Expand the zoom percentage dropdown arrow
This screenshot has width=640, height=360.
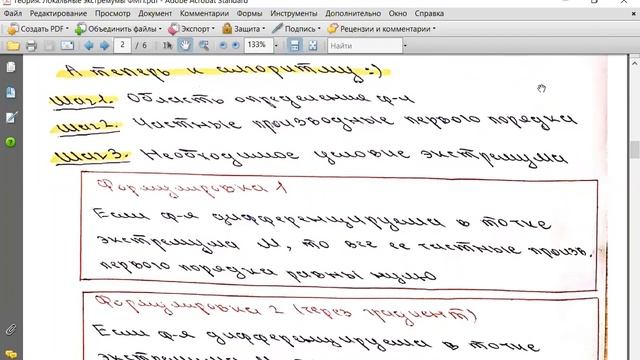pyautogui.click(x=276, y=45)
